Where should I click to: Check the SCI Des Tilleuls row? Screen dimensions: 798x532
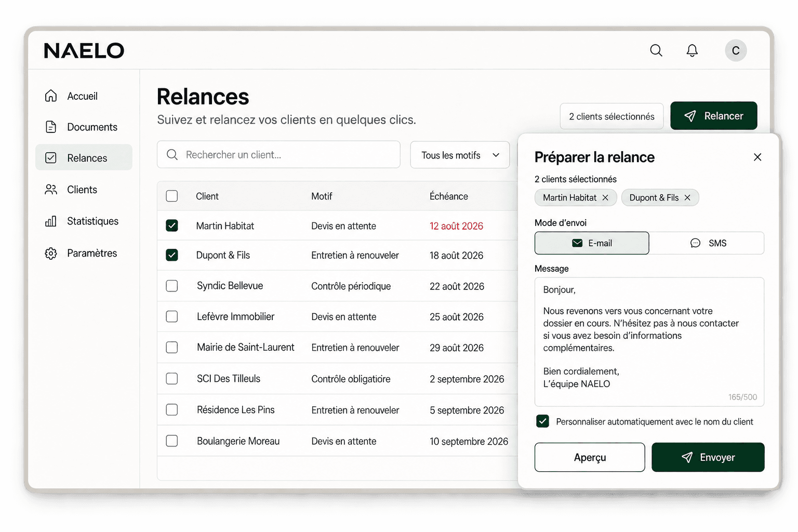coord(172,379)
